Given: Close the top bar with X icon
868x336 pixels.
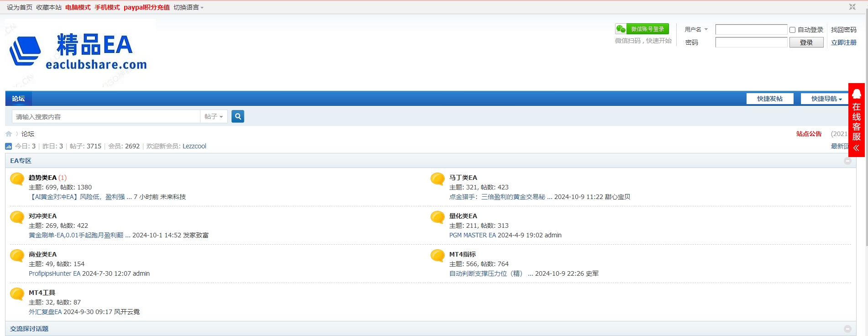Looking at the screenshot, I should pyautogui.click(x=852, y=7).
